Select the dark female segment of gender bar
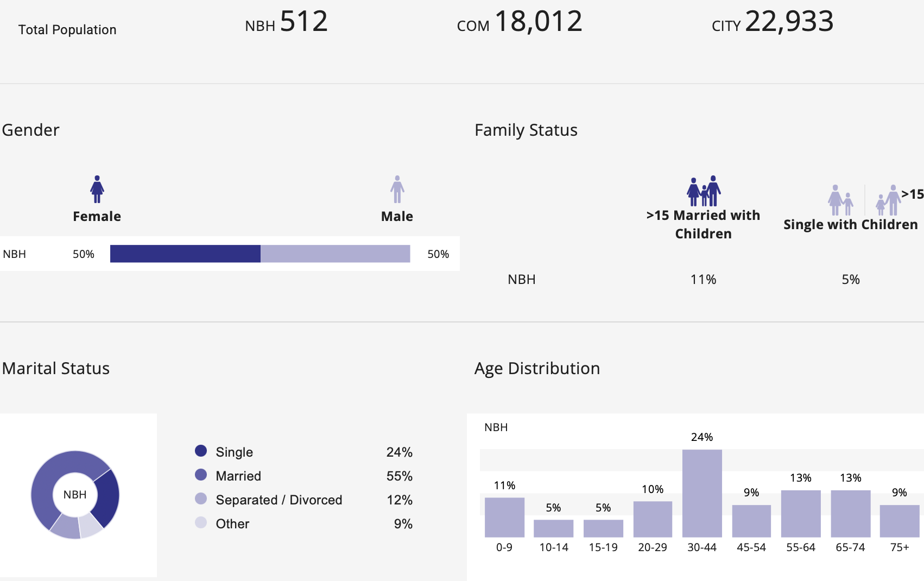This screenshot has width=924, height=581. tap(185, 254)
